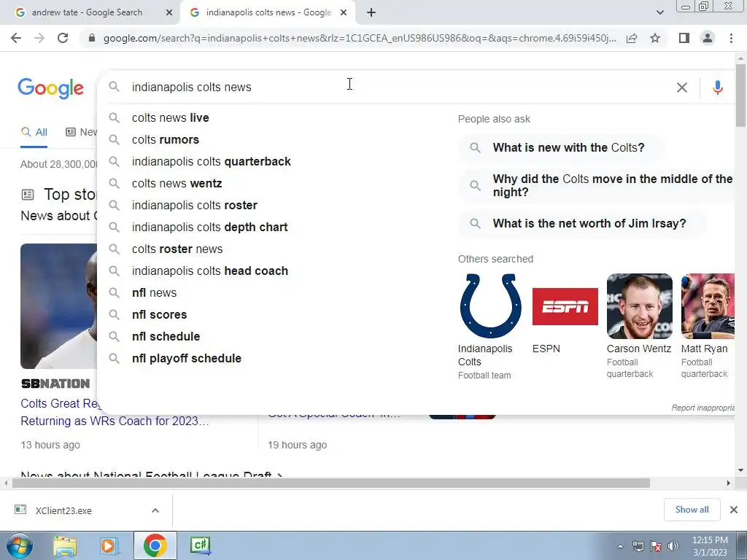Image resolution: width=747 pixels, height=560 pixels.
Task: Ask why the Colts moved at night
Action: click(x=598, y=185)
